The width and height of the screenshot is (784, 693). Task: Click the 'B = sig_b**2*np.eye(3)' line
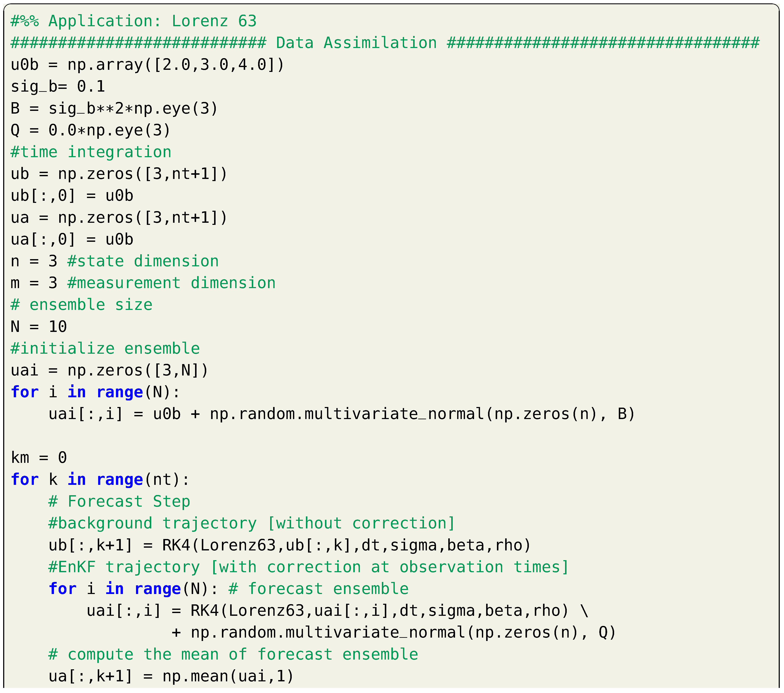click(x=114, y=108)
